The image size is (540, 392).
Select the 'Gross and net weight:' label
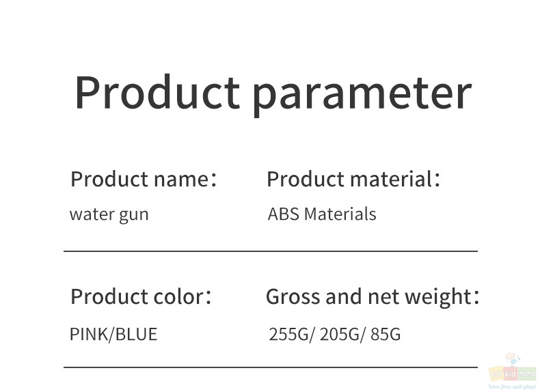coord(373,297)
